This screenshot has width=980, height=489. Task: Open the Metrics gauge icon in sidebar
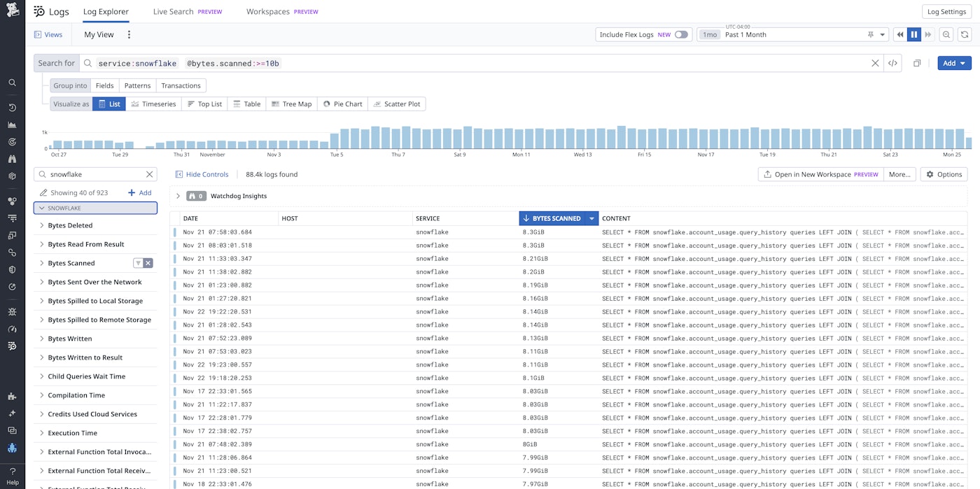click(12, 329)
